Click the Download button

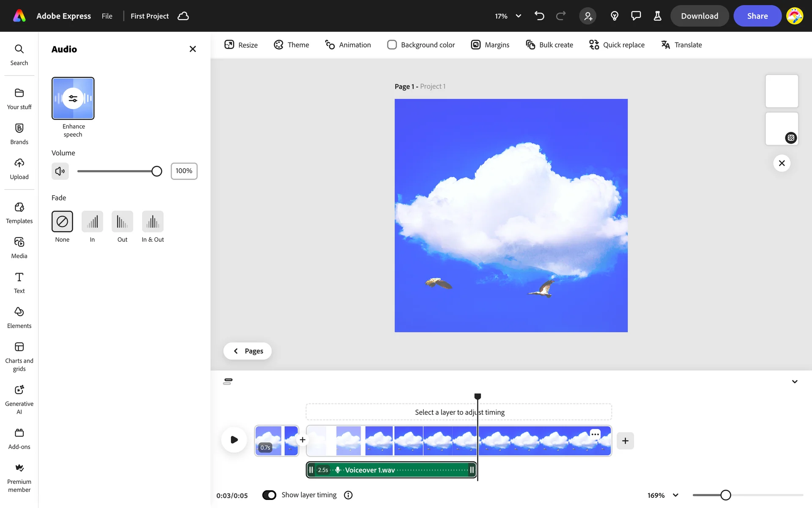(x=699, y=16)
